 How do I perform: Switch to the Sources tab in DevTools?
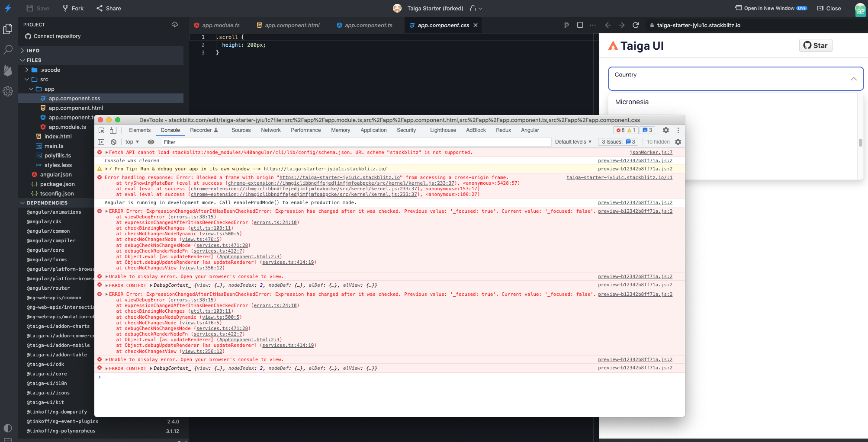[x=241, y=130]
